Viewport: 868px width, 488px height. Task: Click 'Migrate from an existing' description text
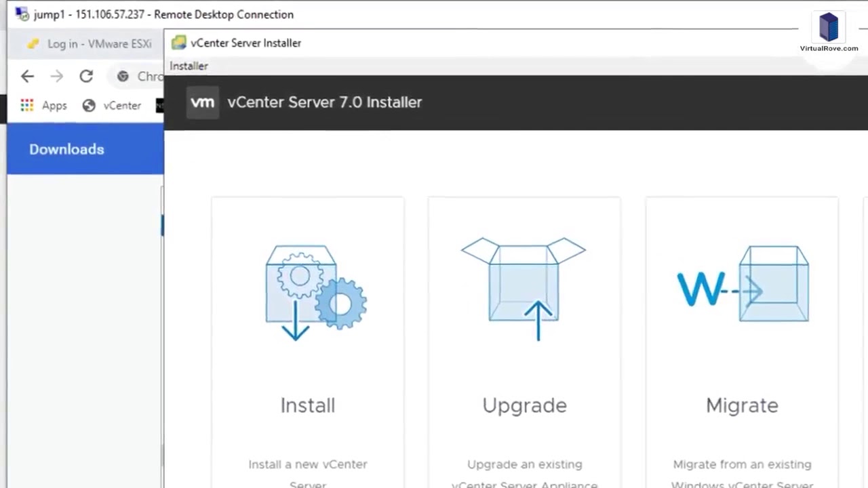[x=742, y=464]
